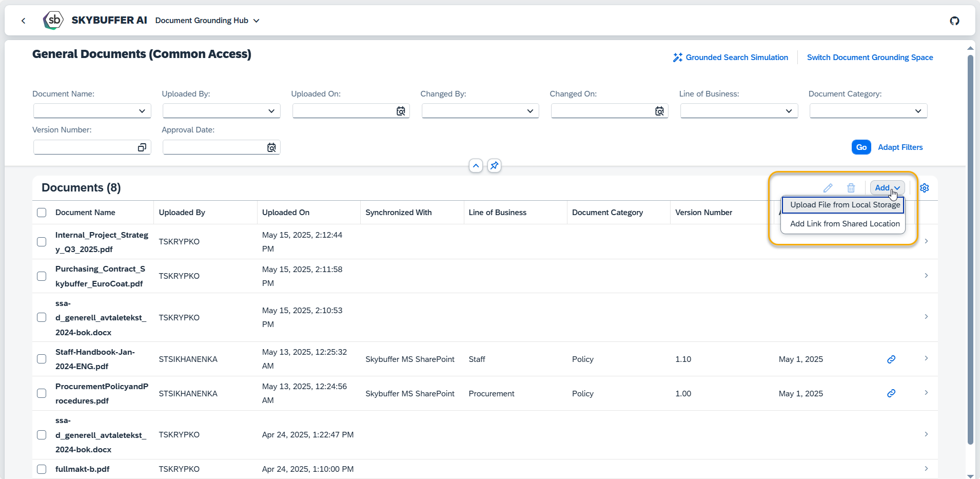Open Adapt Filters
This screenshot has height=479, width=980.
pyautogui.click(x=900, y=147)
